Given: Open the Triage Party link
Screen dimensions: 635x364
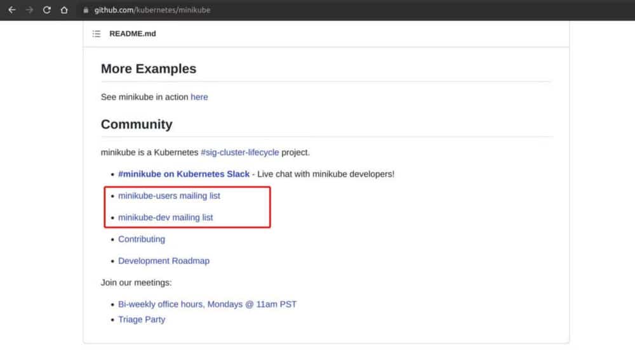Looking at the screenshot, I should point(142,320).
